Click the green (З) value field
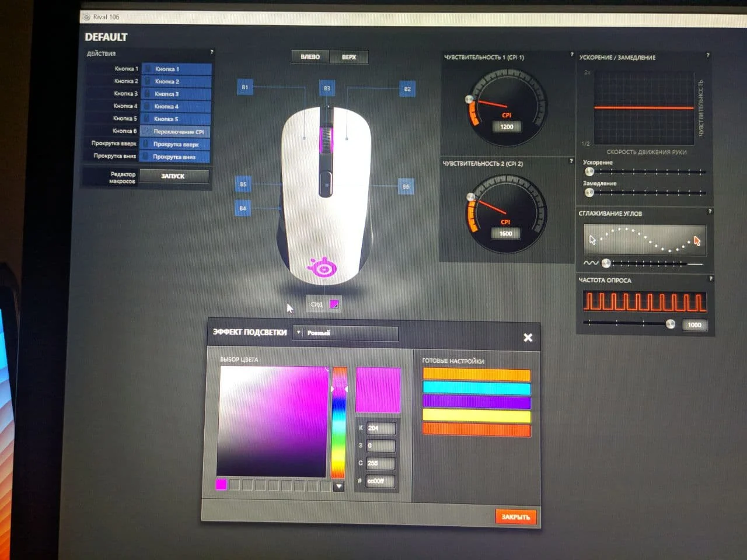This screenshot has width=747, height=560. [x=381, y=446]
